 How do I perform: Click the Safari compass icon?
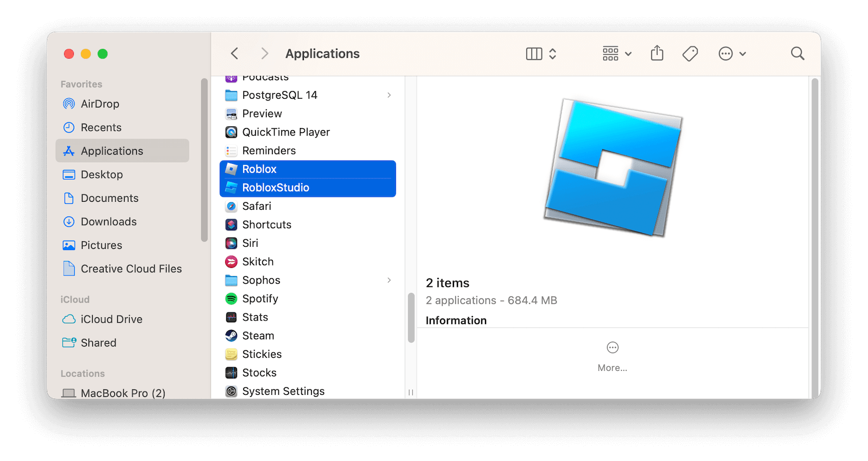click(x=231, y=206)
